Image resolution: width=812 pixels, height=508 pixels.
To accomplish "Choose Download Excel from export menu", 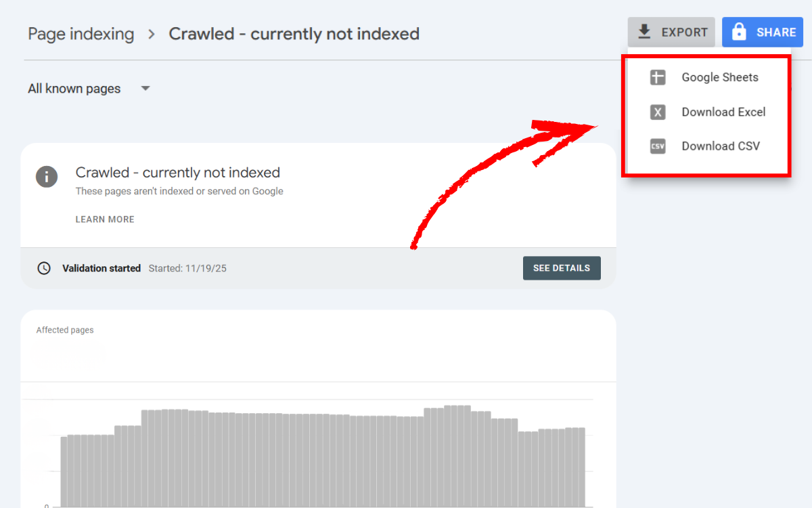I will point(723,112).
